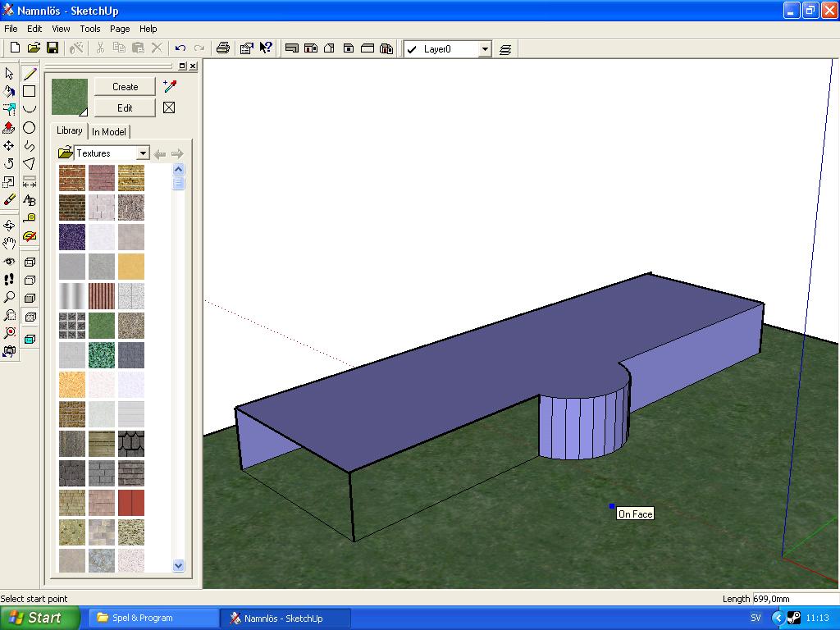
Task: Select the Paint Bucket tool
Action: (x=9, y=92)
